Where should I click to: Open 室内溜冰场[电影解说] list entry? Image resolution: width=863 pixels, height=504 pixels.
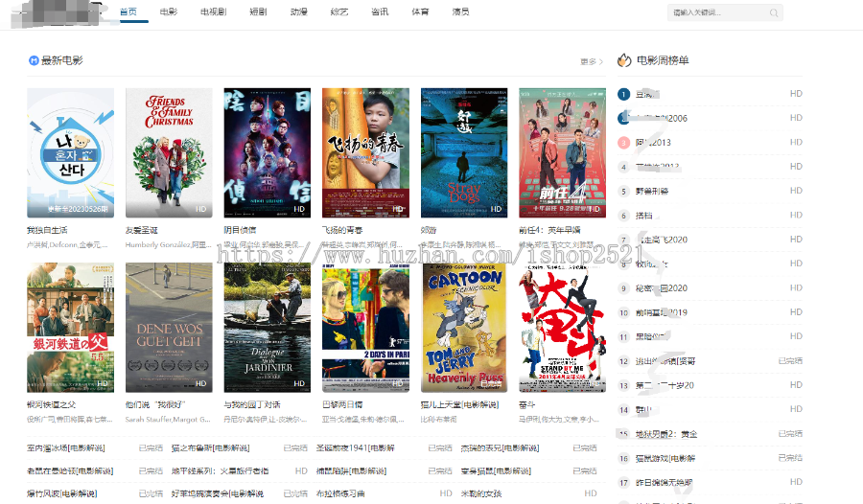[x=66, y=447]
